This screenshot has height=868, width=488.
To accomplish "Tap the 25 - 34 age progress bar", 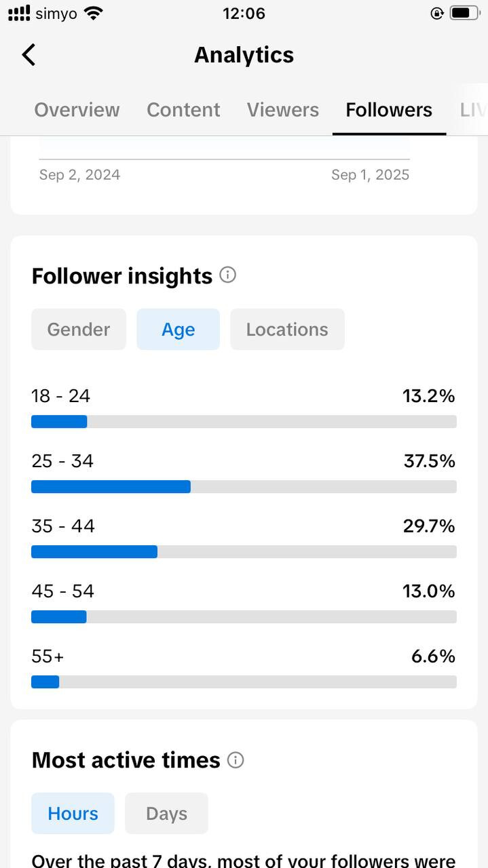I will click(x=244, y=486).
